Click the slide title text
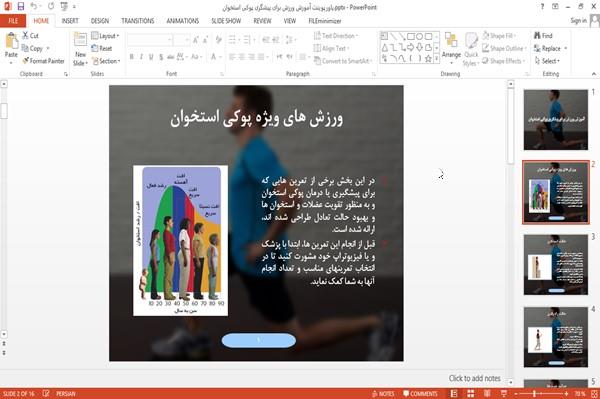600x399 pixels. click(x=257, y=118)
